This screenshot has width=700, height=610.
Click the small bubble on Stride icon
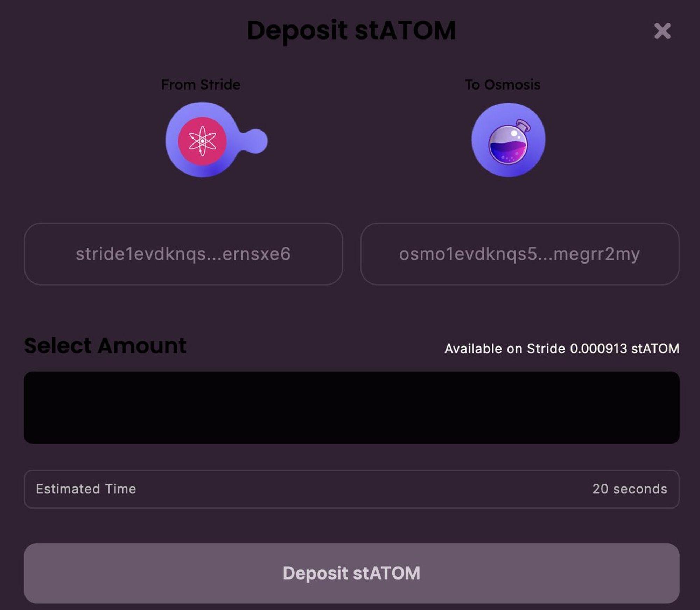pos(257,141)
